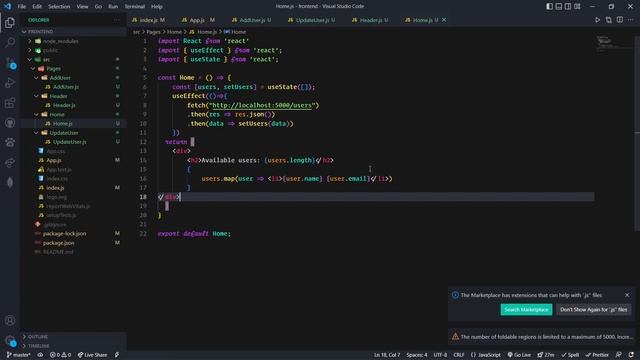Screen dimensions: 640x360
Task: Close the Home.js editor tab
Action: tap(444, 20)
